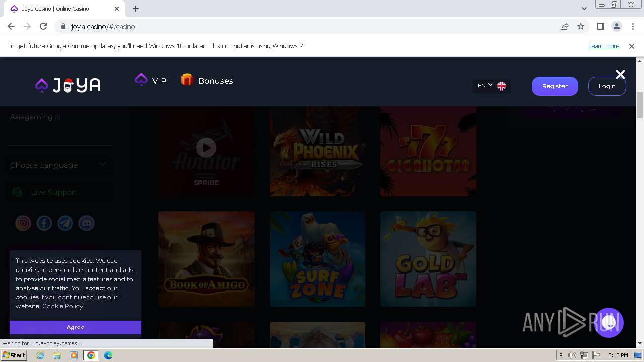644x362 pixels.
Task: Click the taskbar clock
Action: tap(618, 355)
